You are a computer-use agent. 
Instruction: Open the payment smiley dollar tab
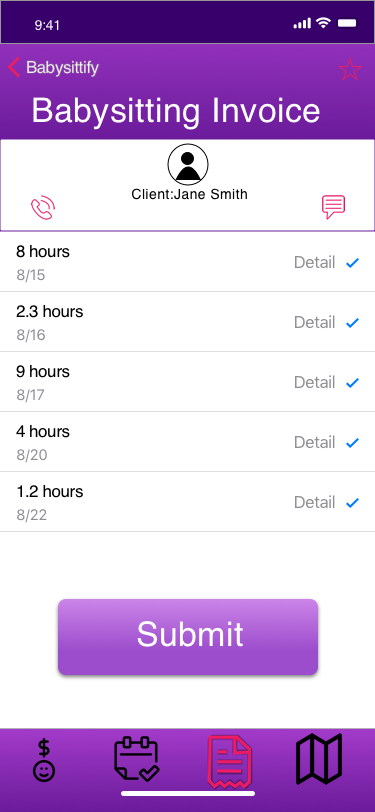(x=44, y=760)
